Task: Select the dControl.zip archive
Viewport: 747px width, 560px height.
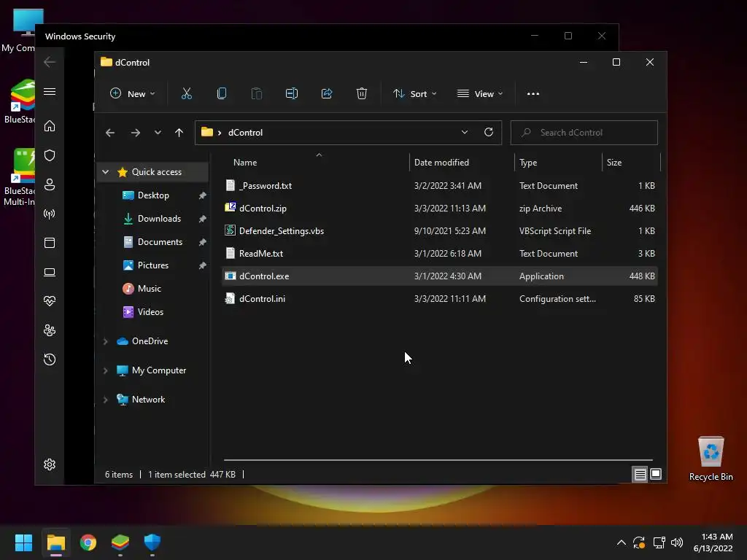Action: point(440,209)
